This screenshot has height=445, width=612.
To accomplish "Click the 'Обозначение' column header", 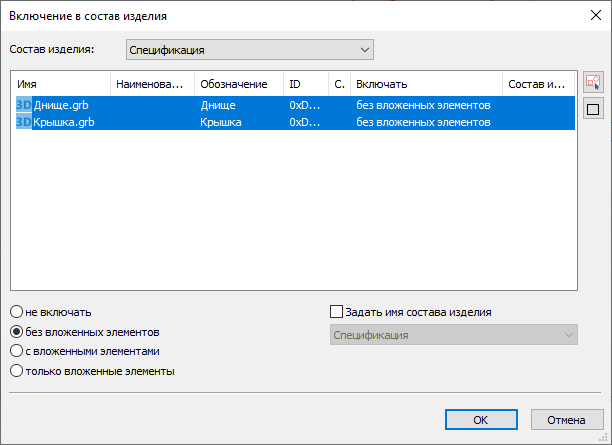I will [x=238, y=84].
